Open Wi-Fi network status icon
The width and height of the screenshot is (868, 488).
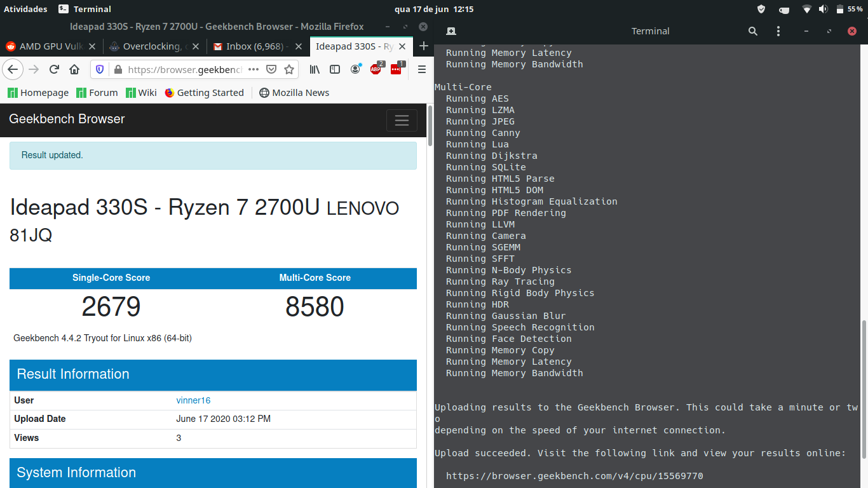[x=807, y=9]
